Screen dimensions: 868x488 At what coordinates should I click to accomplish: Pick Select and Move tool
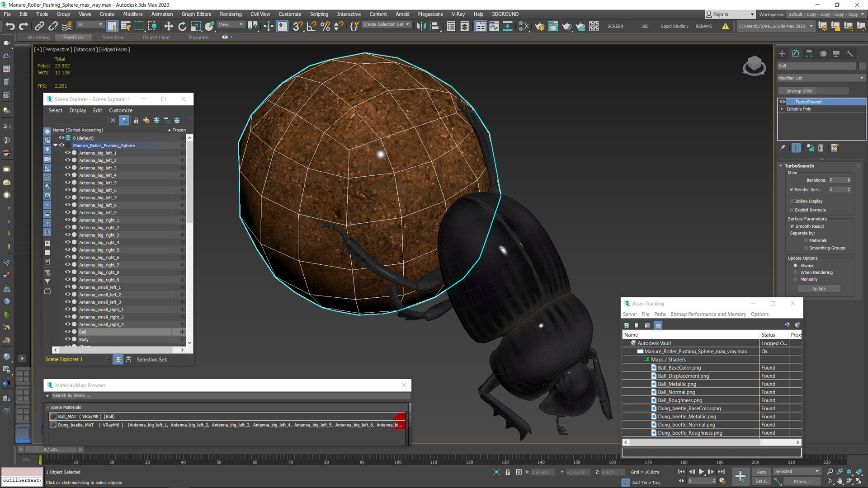tap(169, 26)
